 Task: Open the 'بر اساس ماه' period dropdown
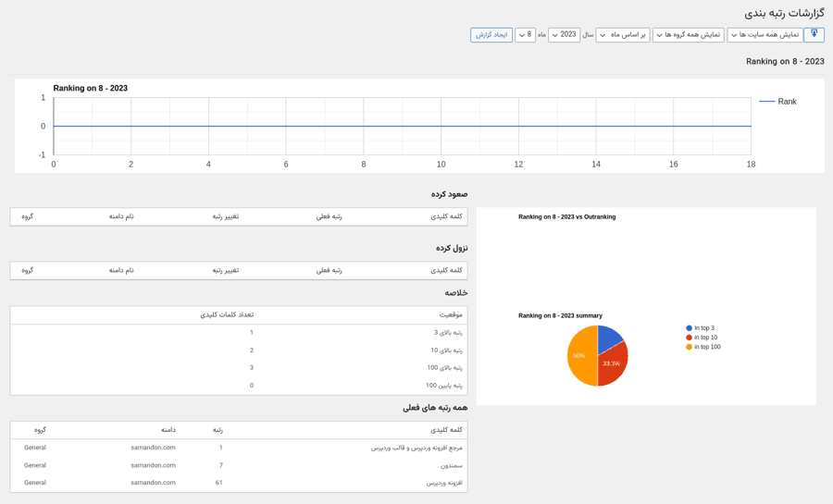tap(623, 35)
